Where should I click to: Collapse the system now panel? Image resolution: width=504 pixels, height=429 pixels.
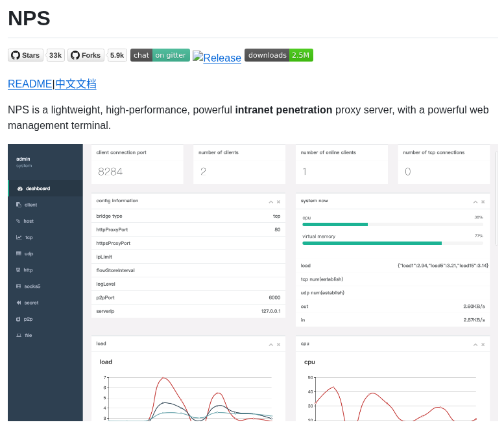coord(475,202)
